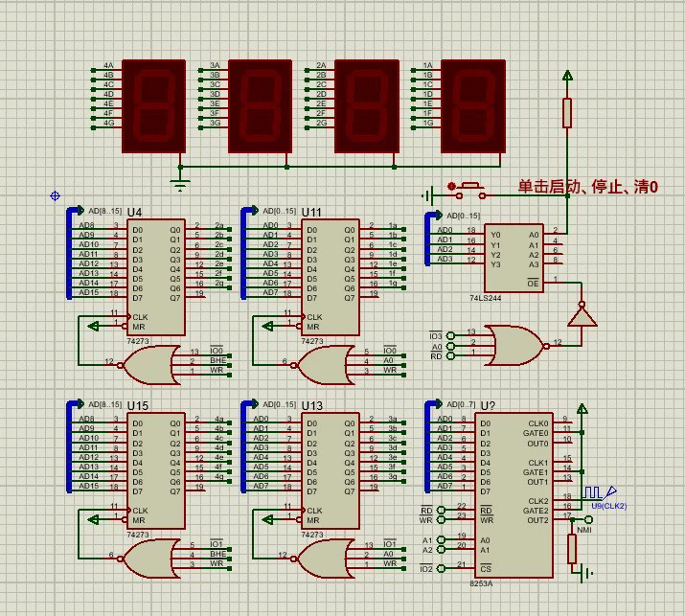Click the seven-segment display with 2A pins

(367, 106)
